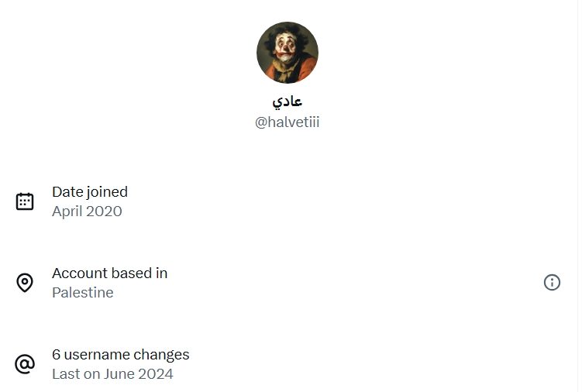This screenshot has height=392, width=582.
Task: Click the 6 username changes label
Action: tap(121, 355)
